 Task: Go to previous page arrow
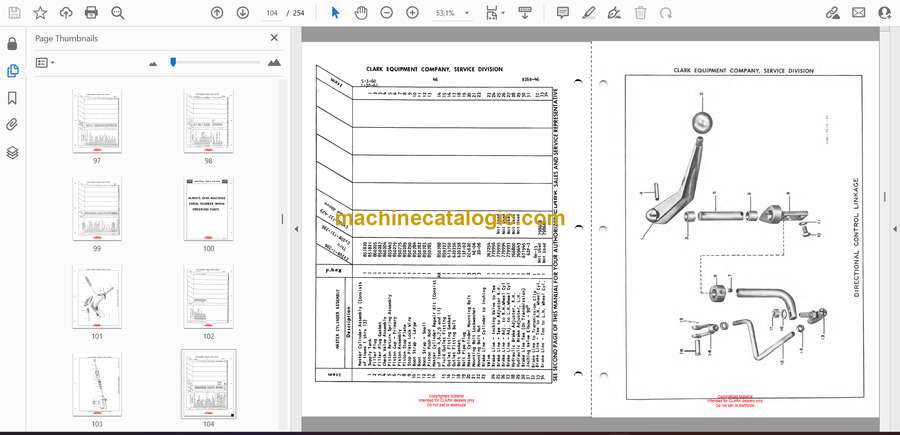click(217, 13)
